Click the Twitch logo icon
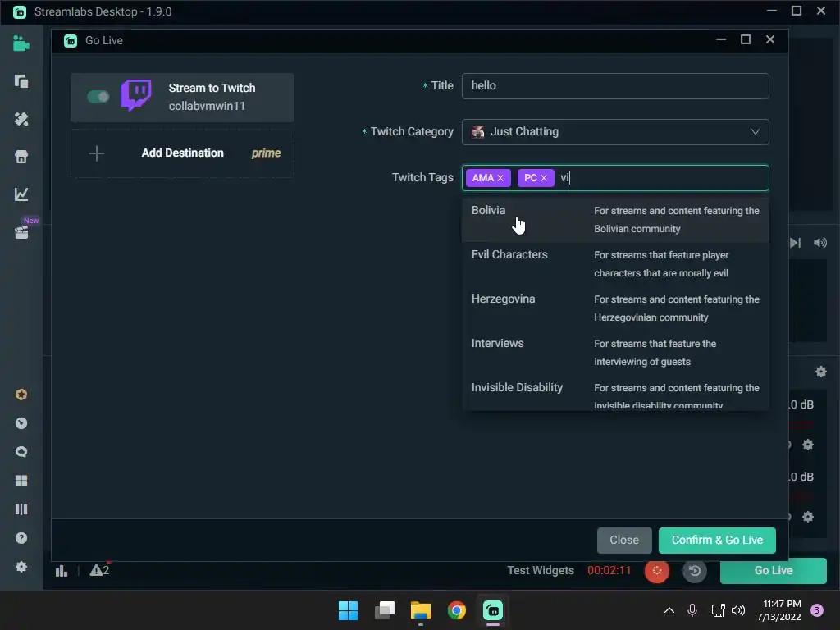840x630 pixels. click(136, 95)
